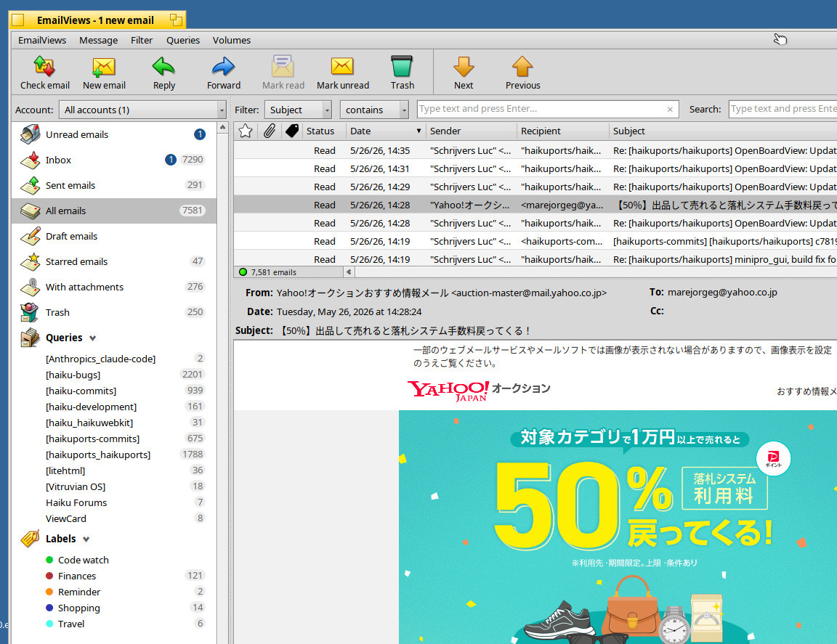The image size is (837, 644).
Task: Collapse the Queries section arrow
Action: pos(93,338)
